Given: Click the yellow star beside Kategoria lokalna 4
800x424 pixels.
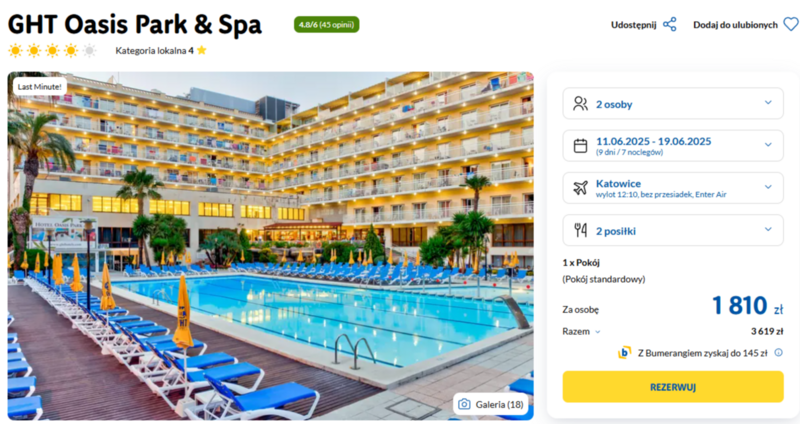Looking at the screenshot, I should (202, 50).
